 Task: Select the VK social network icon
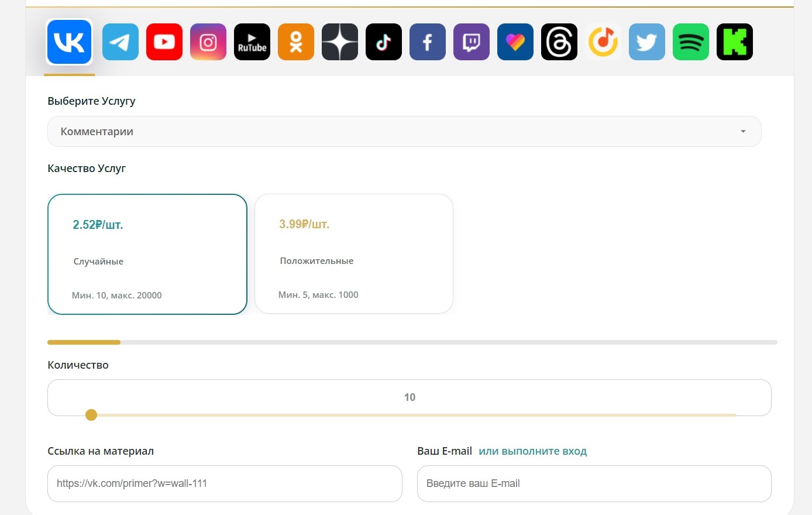point(69,42)
